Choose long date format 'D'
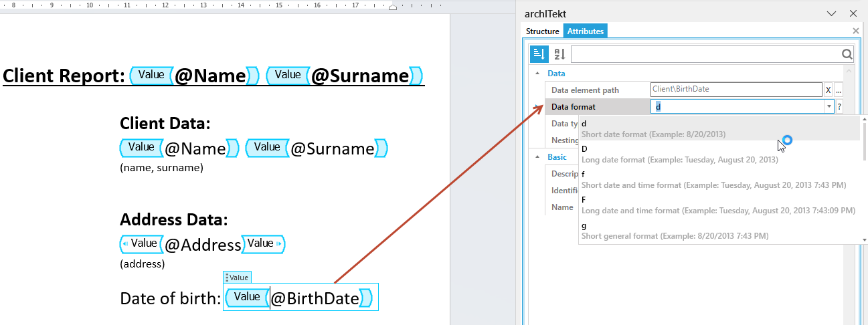Viewport: 868px width, 325px height. pyautogui.click(x=719, y=154)
